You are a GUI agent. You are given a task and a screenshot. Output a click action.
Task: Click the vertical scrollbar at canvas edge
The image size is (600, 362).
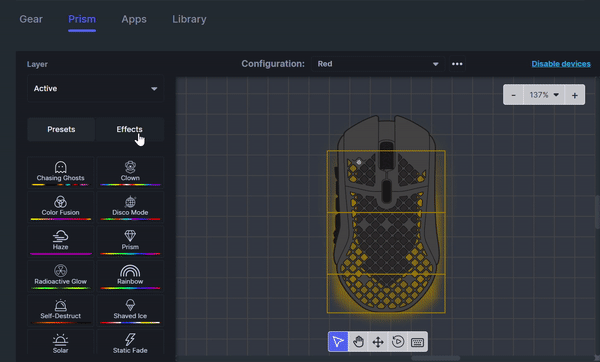[597, 212]
